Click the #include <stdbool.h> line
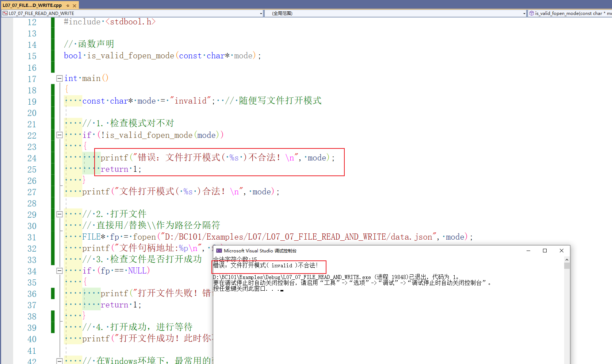612x364 pixels. pyautogui.click(x=110, y=22)
